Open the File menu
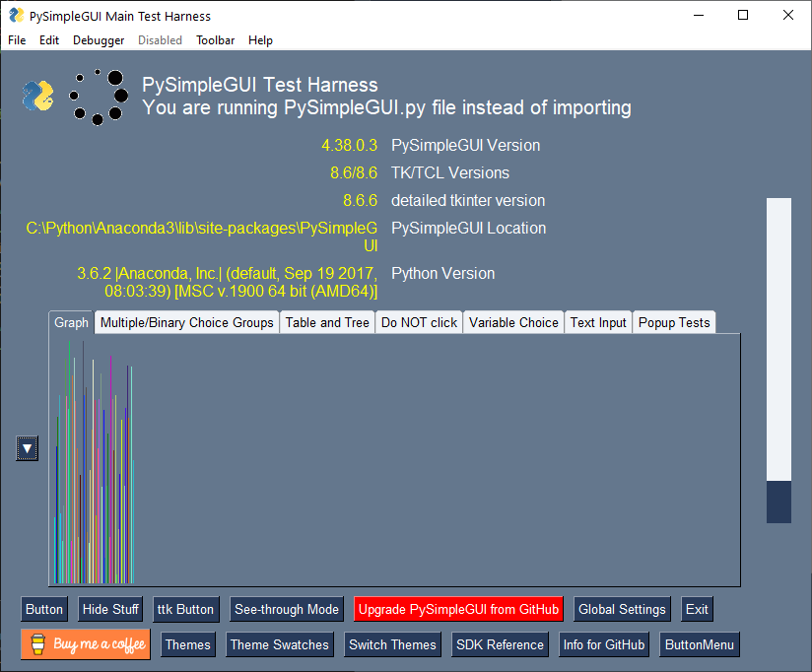Image resolution: width=812 pixels, height=672 pixels. click(16, 40)
